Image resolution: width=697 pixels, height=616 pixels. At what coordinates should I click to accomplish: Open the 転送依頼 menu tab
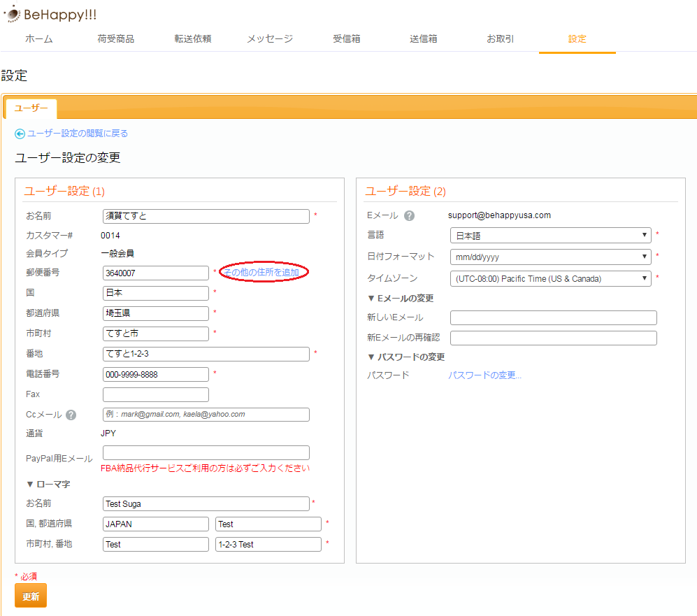click(193, 39)
